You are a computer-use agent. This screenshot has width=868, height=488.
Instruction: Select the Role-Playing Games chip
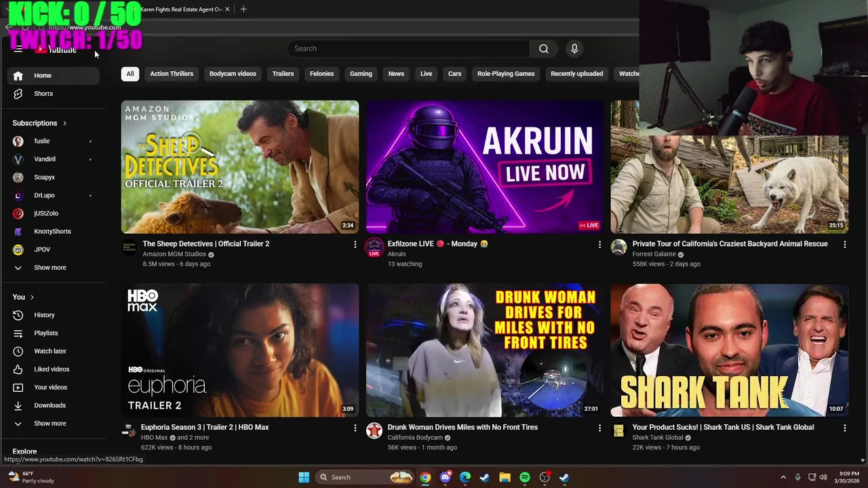click(506, 74)
